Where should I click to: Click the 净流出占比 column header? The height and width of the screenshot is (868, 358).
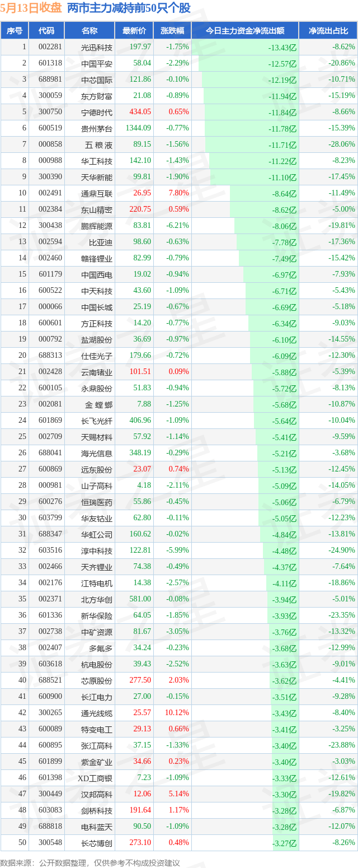(328, 31)
